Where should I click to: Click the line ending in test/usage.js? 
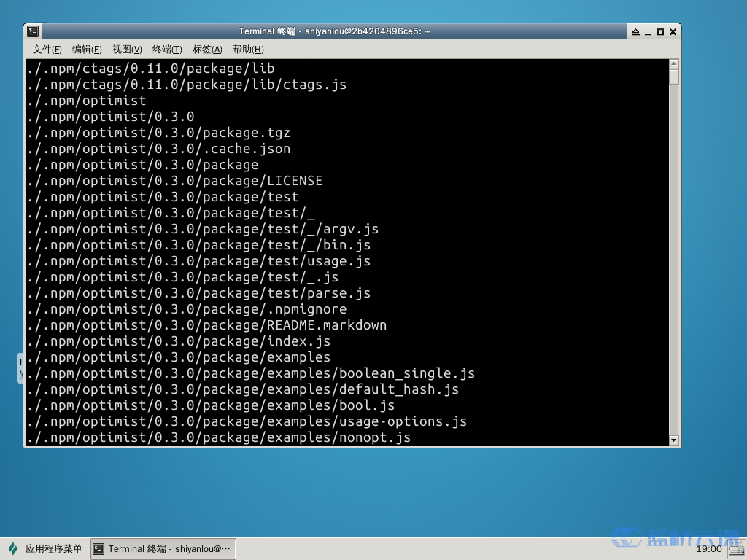click(198, 262)
